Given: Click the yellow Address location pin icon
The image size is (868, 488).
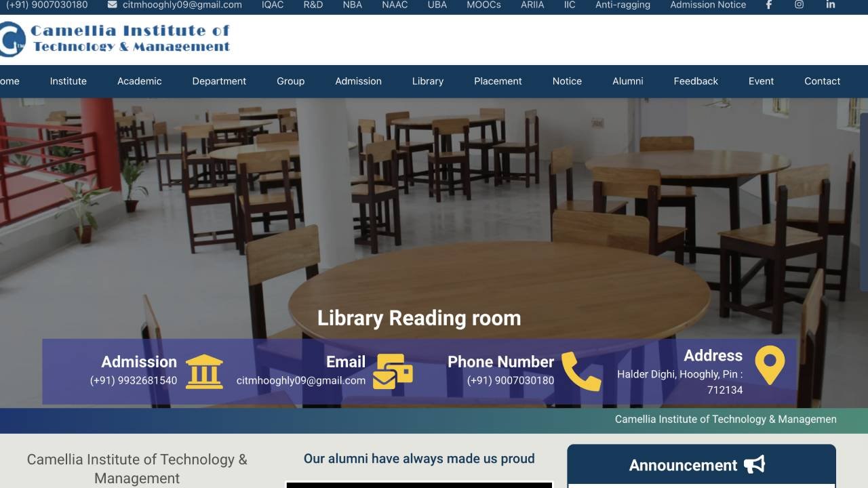Looking at the screenshot, I should point(770,365).
